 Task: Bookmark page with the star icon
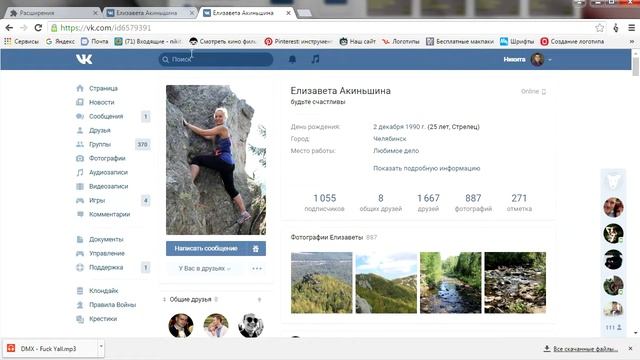tap(599, 28)
